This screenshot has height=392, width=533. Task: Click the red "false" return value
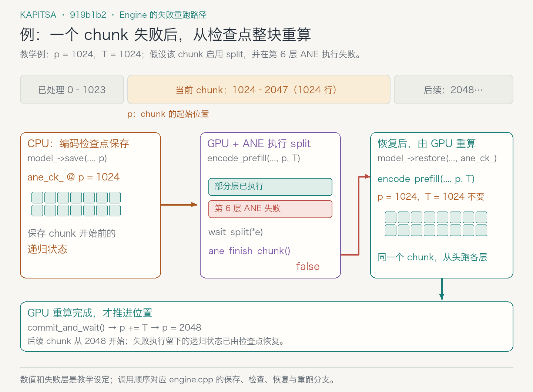pos(308,266)
